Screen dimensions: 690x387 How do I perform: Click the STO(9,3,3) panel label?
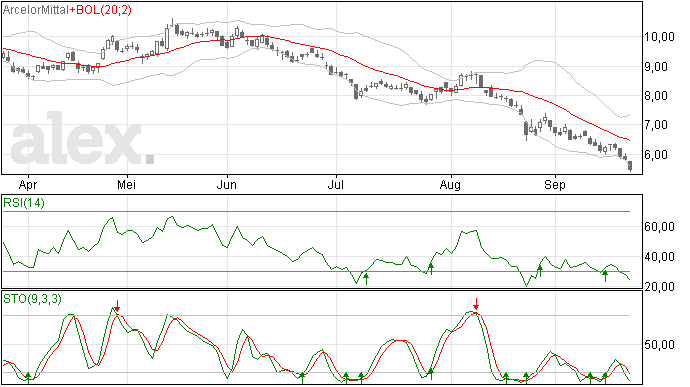32,299
